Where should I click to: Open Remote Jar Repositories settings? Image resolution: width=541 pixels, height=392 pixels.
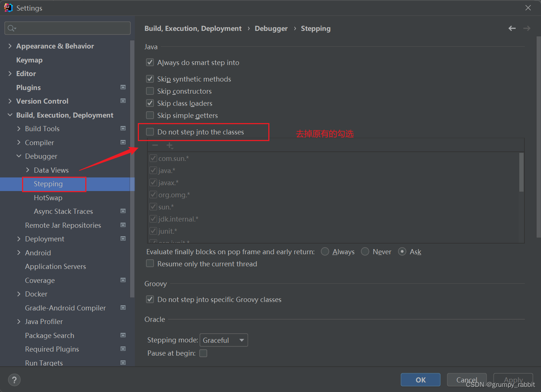63,225
